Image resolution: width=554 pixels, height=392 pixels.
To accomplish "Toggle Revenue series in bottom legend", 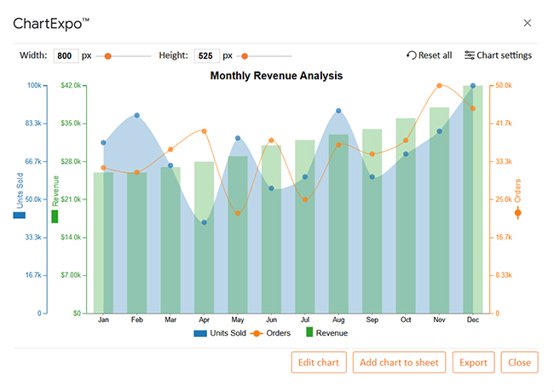I will pos(326,332).
